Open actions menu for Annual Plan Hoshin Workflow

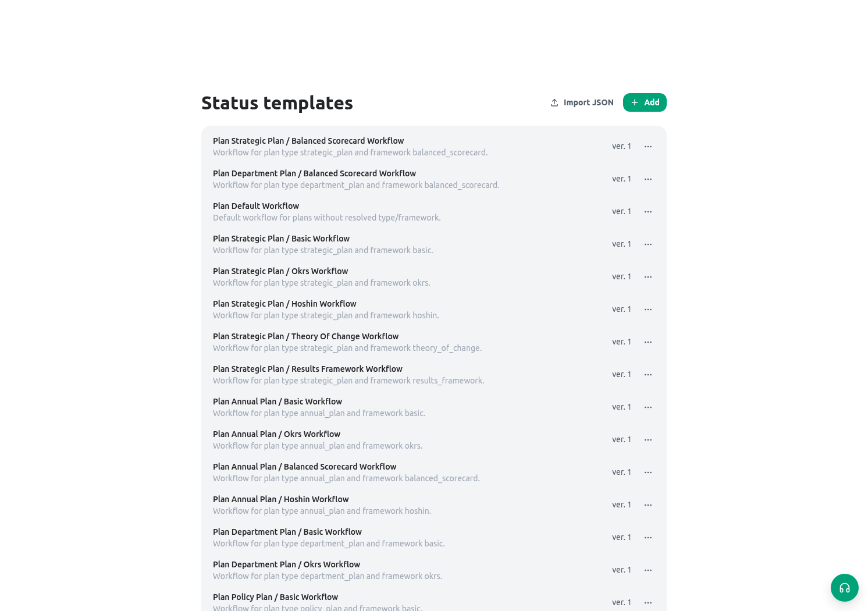[648, 505]
